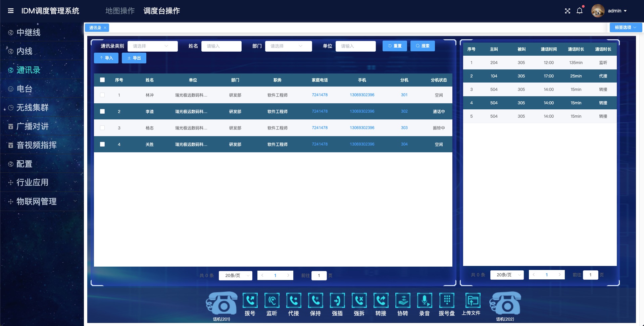Viewport: 644px width, 326px height.
Task: Open the 通讯录类别 dropdown
Action: (x=152, y=46)
